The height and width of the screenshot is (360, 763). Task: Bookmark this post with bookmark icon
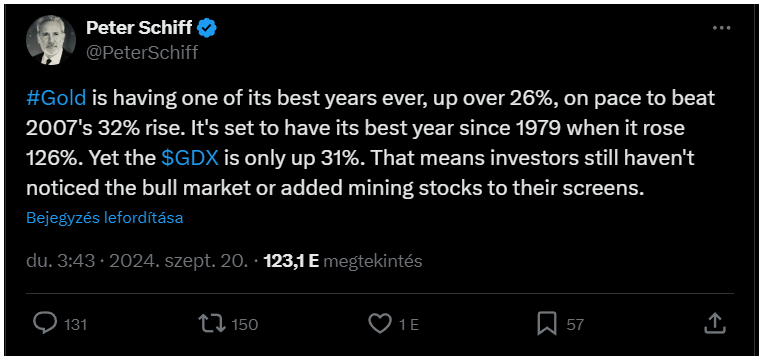coord(547,324)
